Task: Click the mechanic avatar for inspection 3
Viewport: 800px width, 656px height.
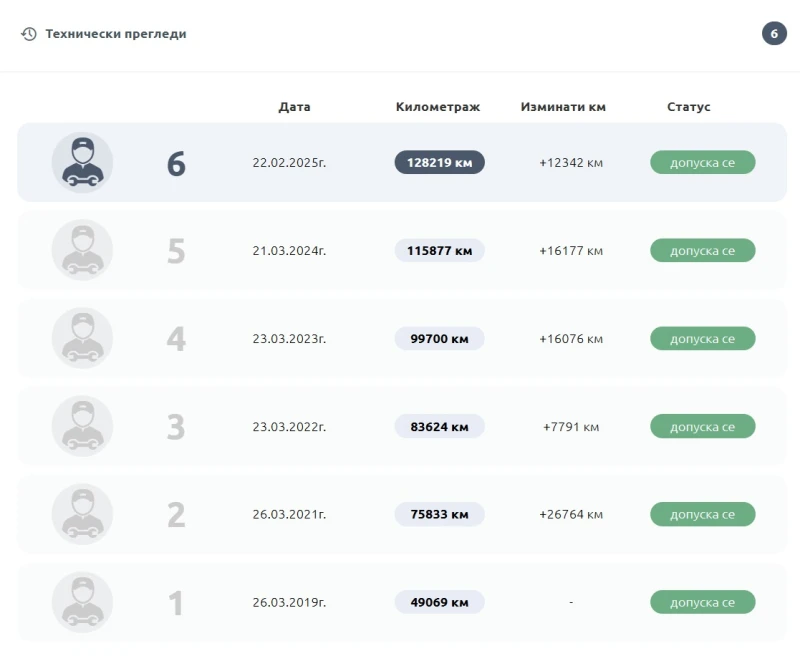Action: click(x=82, y=427)
